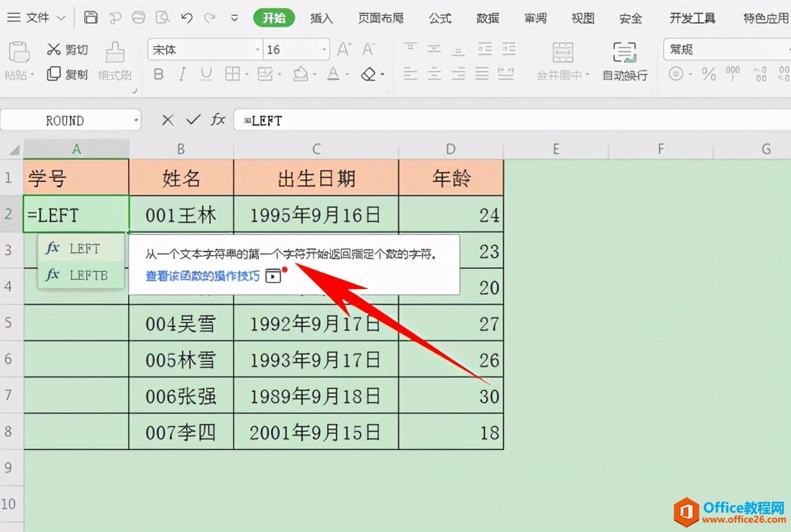This screenshot has width=791, height=532.
Task: Click the decrease indent icon
Action: coord(485,49)
